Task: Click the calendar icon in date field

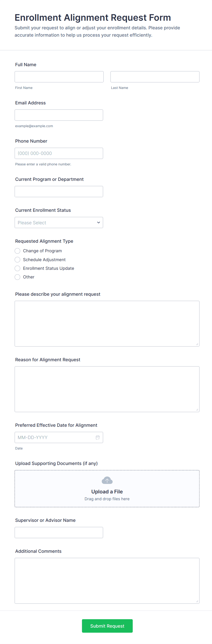Action: [98, 437]
